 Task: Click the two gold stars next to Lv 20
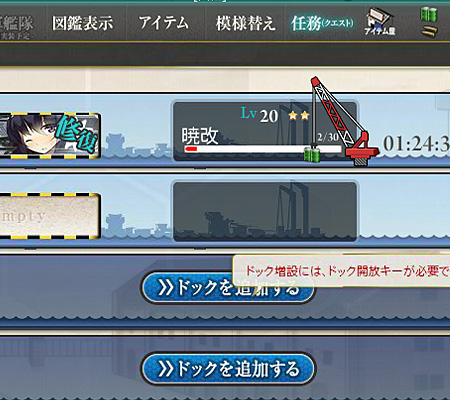[x=299, y=115]
